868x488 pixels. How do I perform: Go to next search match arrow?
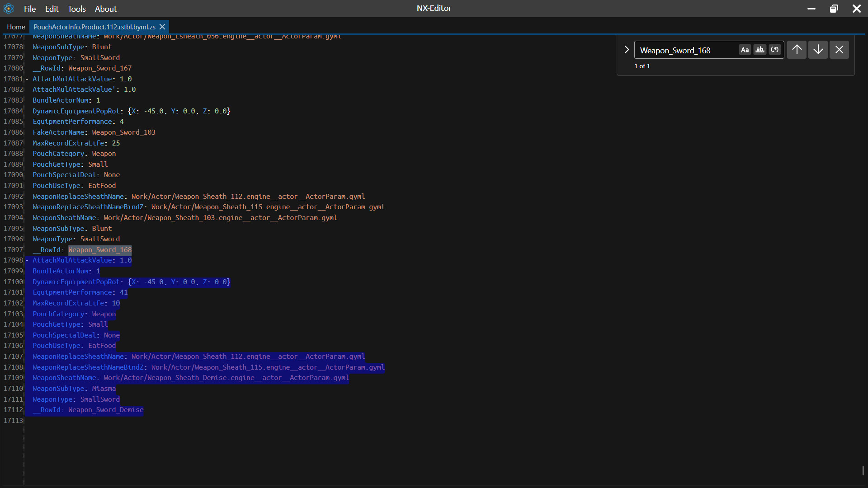[818, 50]
